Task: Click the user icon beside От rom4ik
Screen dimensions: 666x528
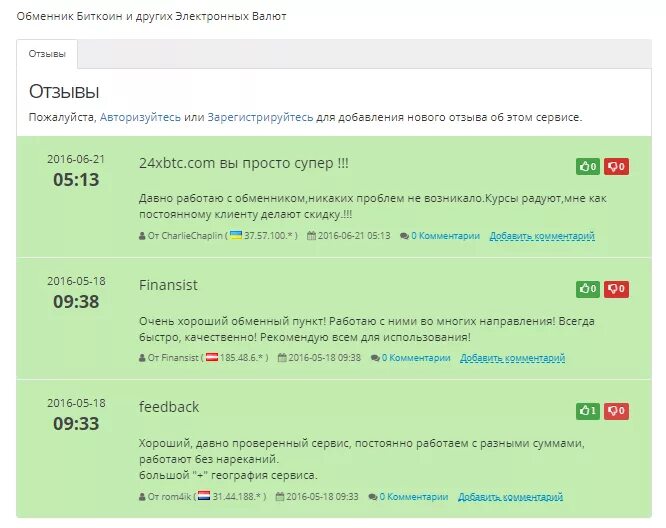Action: (142, 497)
